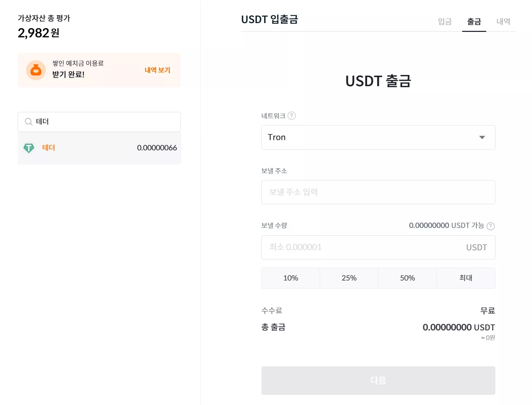Click the available amount help question icon
This screenshot has height=405, width=532.
click(x=491, y=226)
